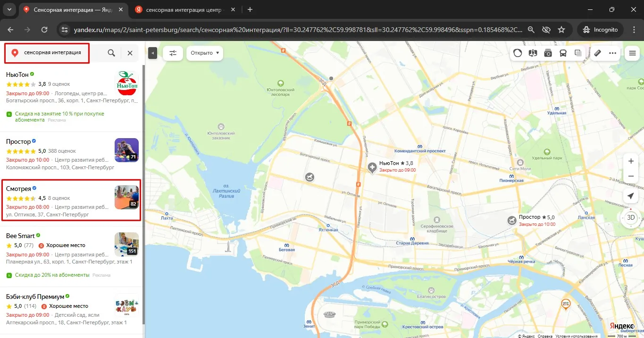
Task: Toggle third-party cookies blocking eye icon
Action: coord(546,29)
